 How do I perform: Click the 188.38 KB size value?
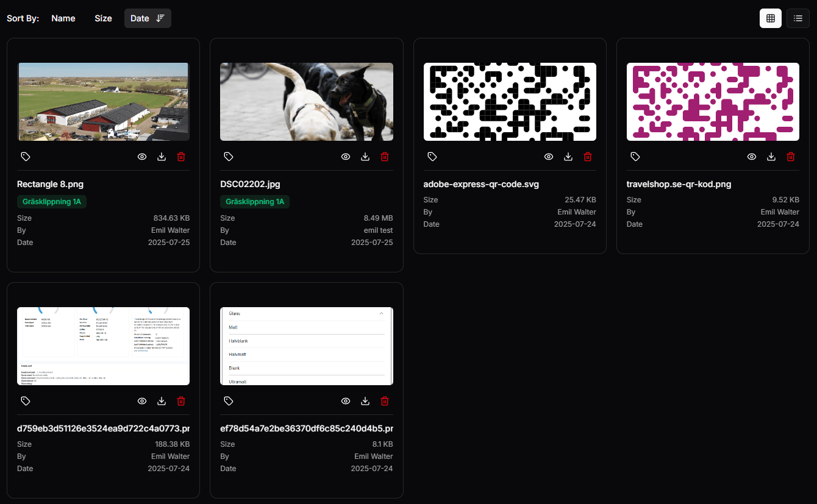click(x=172, y=444)
